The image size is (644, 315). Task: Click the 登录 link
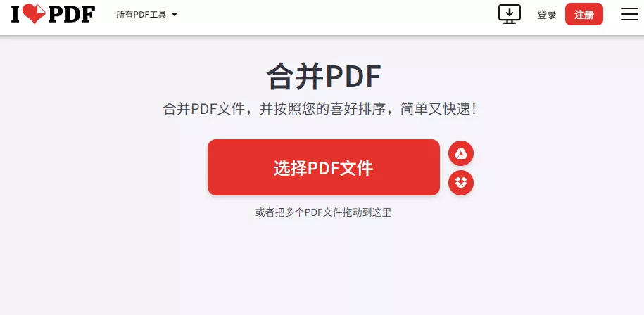547,15
